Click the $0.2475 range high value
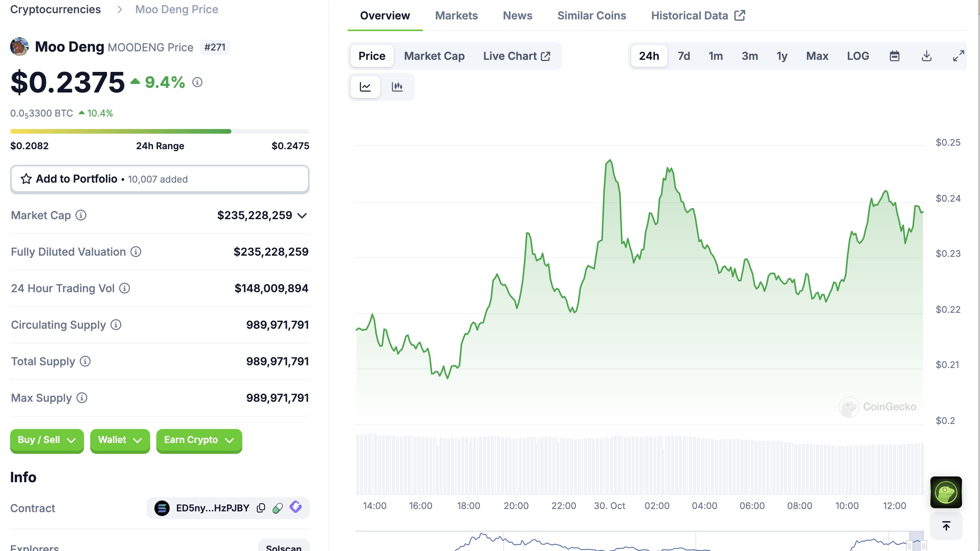This screenshot has height=551, width=980. coord(290,146)
